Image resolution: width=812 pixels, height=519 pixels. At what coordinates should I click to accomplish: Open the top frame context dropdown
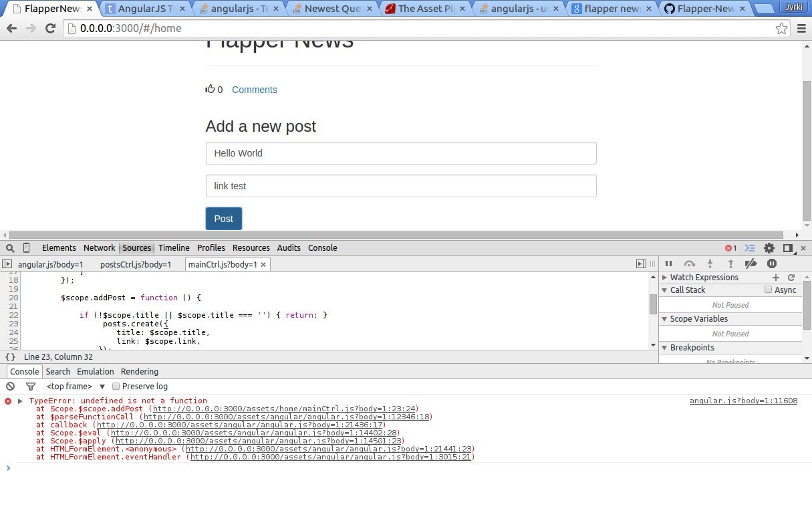(76, 387)
